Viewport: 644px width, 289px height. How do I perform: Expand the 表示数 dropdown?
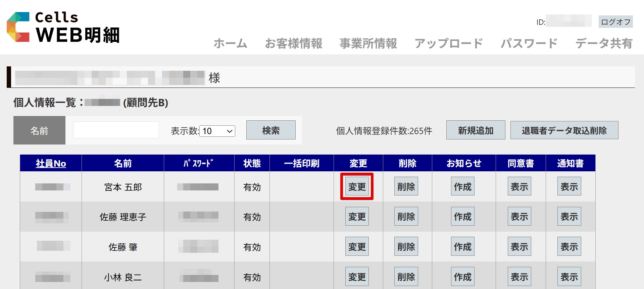click(x=217, y=131)
